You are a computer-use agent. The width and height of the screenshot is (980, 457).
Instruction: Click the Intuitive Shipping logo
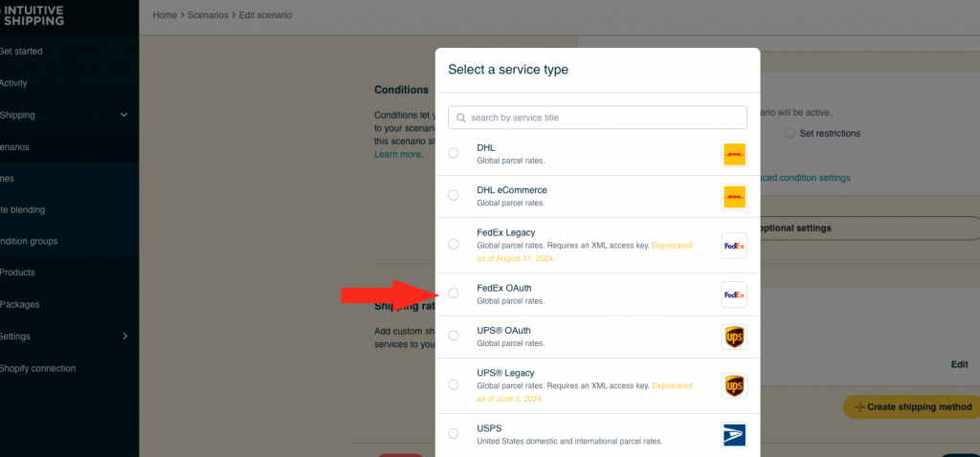coord(32,15)
